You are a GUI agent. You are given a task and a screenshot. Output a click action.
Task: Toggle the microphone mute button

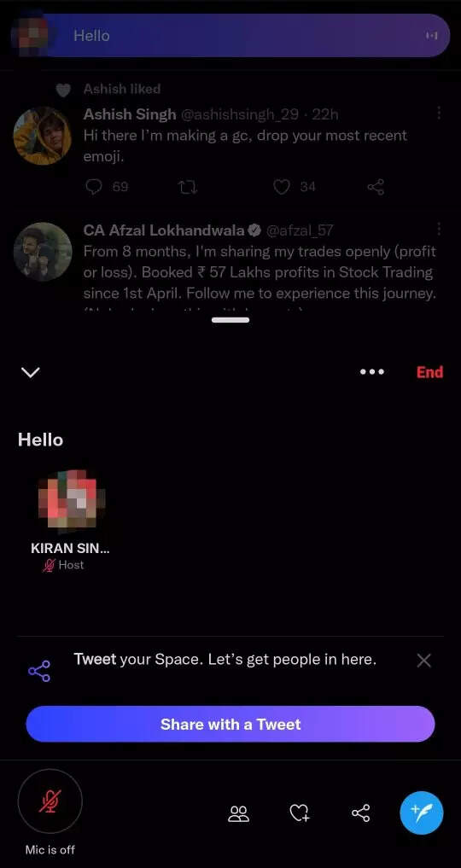50,801
